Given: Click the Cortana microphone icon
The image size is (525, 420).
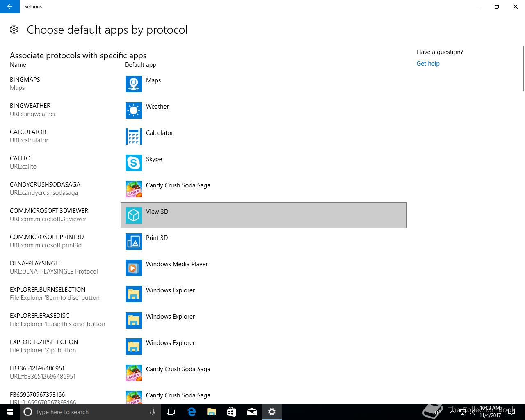Looking at the screenshot, I should tap(152, 412).
